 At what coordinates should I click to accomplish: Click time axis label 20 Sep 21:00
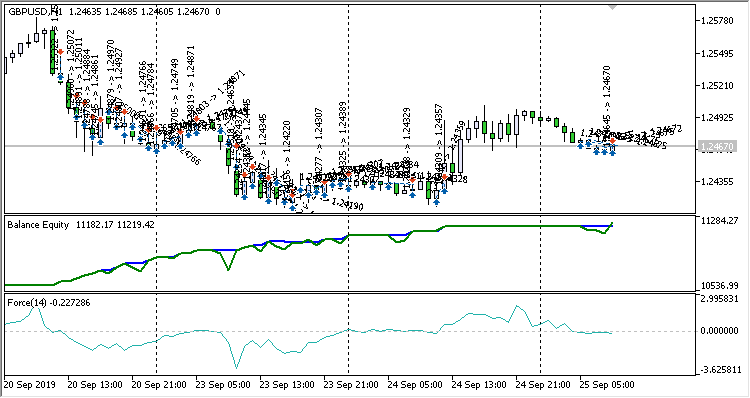click(x=159, y=385)
